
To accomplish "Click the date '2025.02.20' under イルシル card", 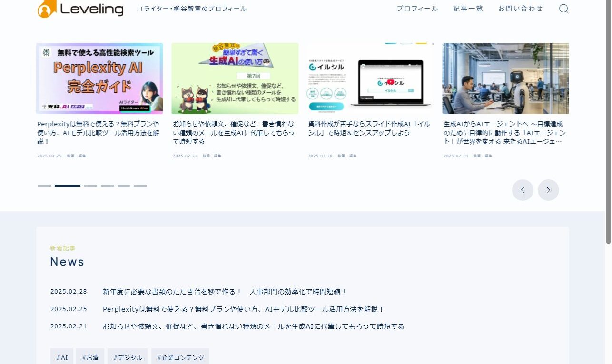I will click(x=320, y=156).
